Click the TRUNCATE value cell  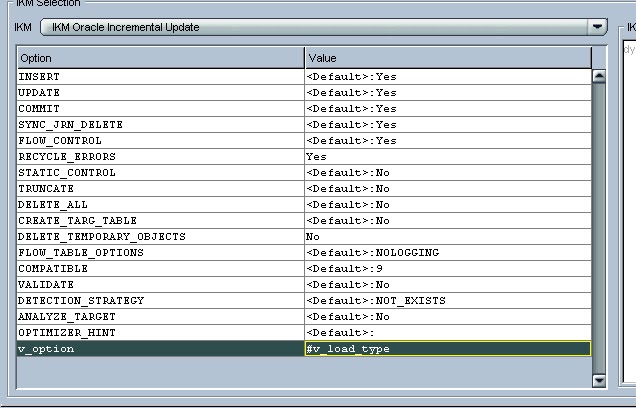click(x=448, y=189)
